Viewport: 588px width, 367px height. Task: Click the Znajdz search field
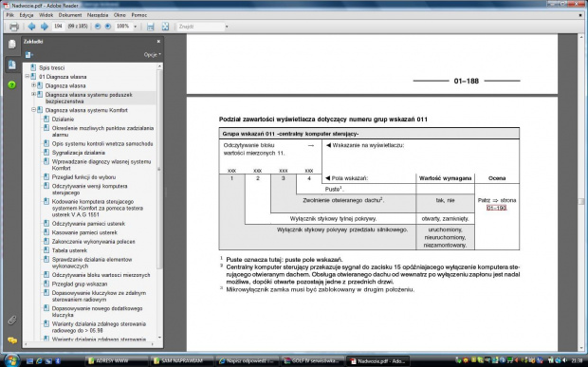tap(200, 27)
